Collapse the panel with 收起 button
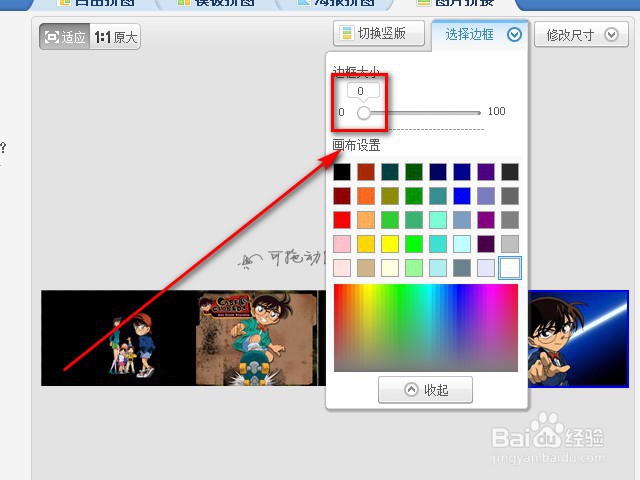 coord(425,390)
